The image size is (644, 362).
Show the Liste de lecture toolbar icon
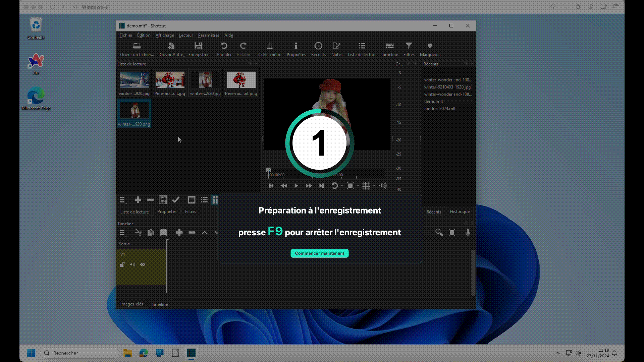pyautogui.click(x=362, y=46)
